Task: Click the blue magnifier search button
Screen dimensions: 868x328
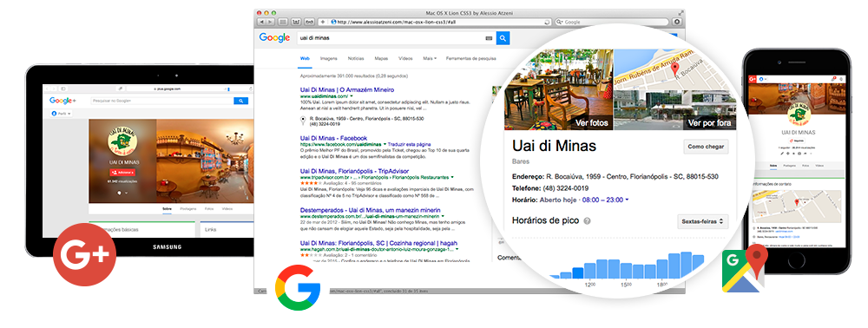Action: point(503,38)
